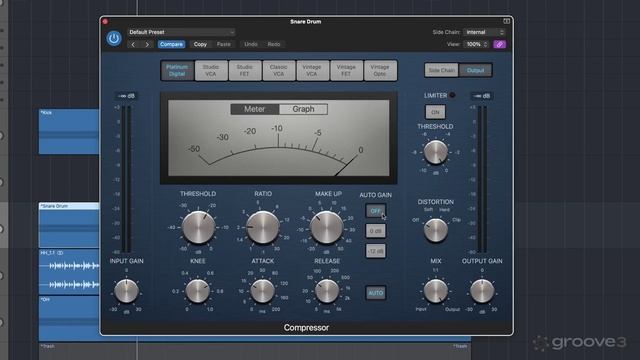The image size is (640, 360).
Task: Show the Meter display view
Action: pyautogui.click(x=255, y=109)
